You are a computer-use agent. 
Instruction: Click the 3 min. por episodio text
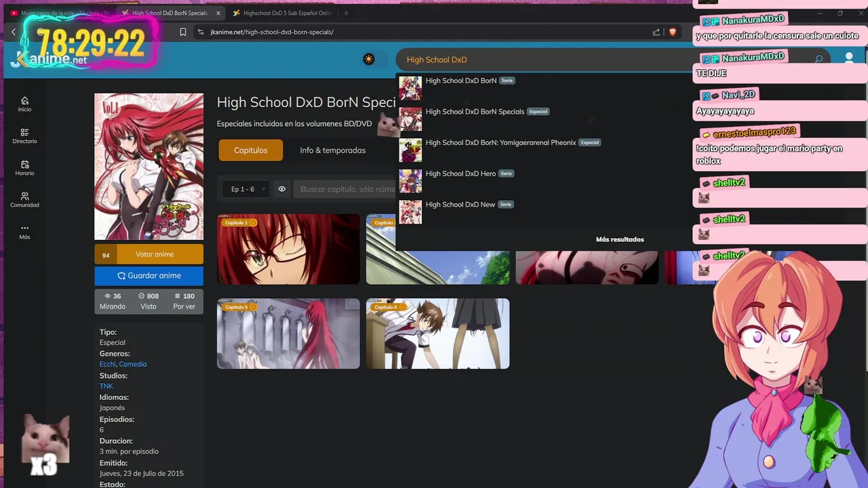click(129, 451)
